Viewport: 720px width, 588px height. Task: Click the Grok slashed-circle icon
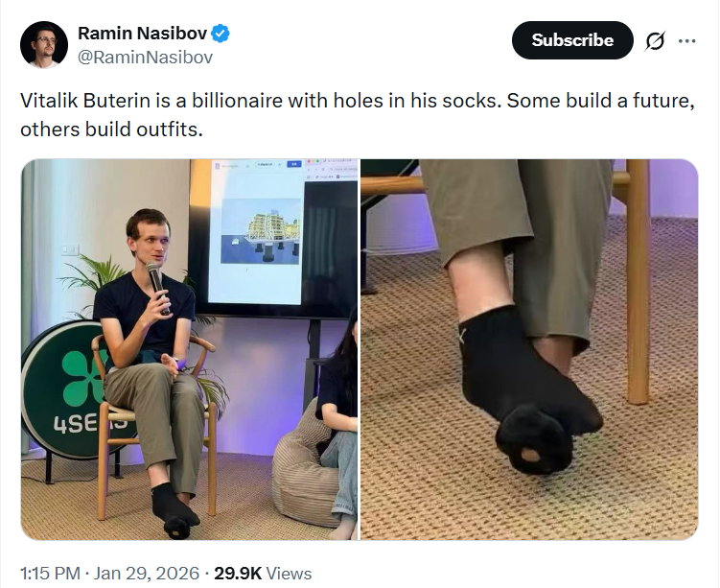tap(656, 41)
